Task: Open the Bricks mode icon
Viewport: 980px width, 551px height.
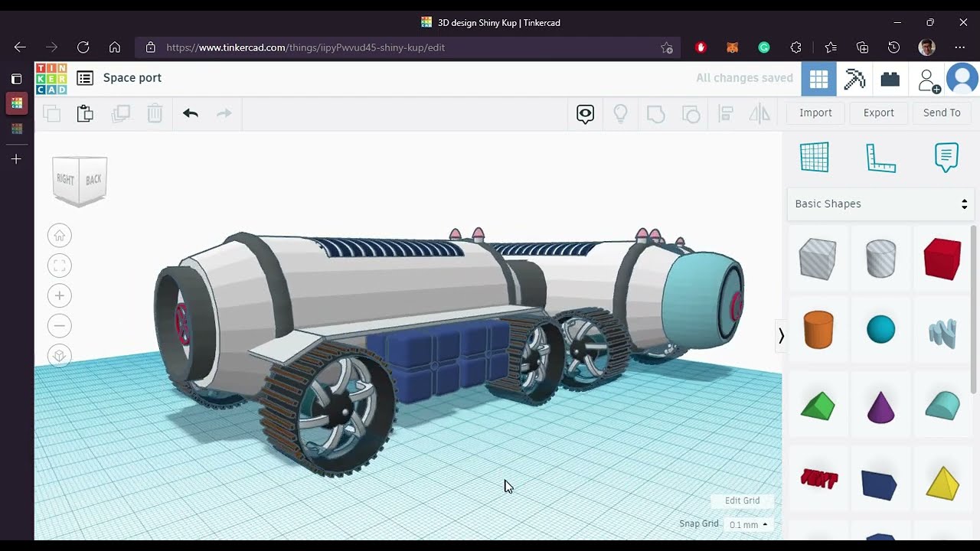Action: [890, 79]
